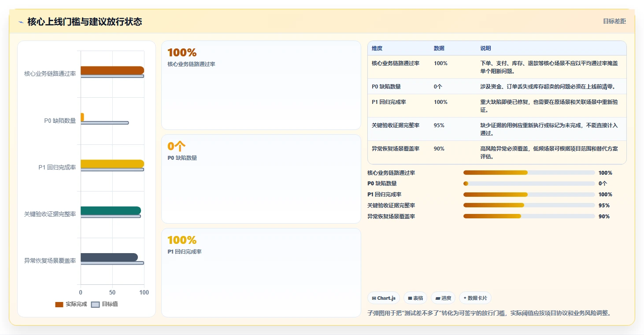Click the footer note starting 子弹图用于把
This screenshot has height=335, width=644.
pyautogui.click(x=489, y=313)
